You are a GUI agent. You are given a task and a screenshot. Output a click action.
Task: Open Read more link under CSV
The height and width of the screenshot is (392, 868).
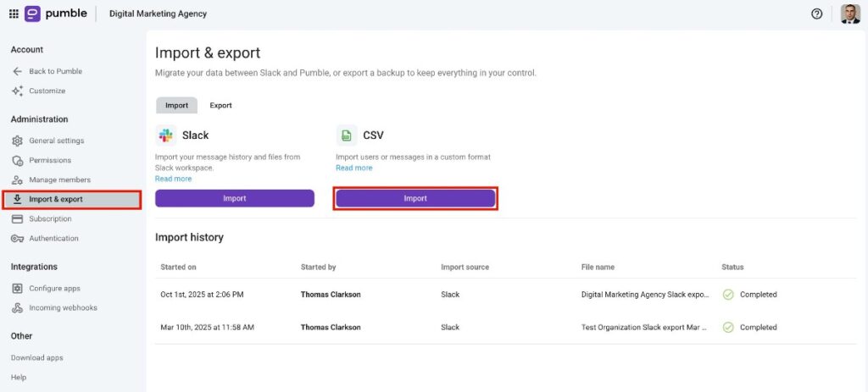pyautogui.click(x=353, y=168)
